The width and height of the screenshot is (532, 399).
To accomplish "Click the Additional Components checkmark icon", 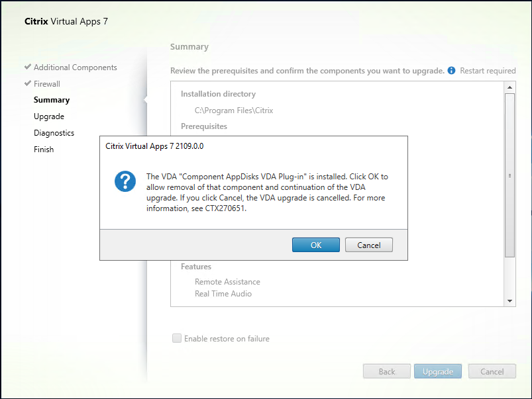I will click(x=28, y=67).
